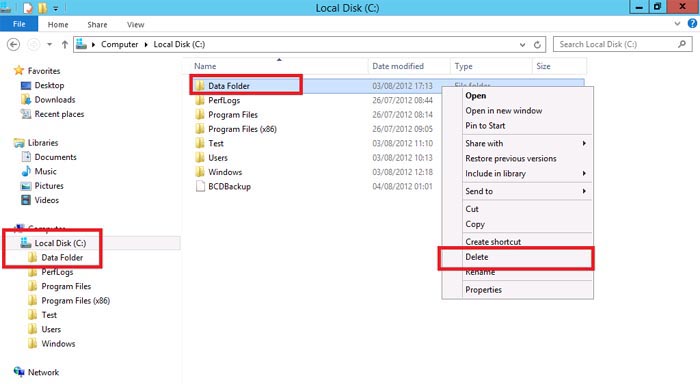Open the recent locations dropdown arrow
This screenshot has height=384, width=700.
tap(50, 44)
